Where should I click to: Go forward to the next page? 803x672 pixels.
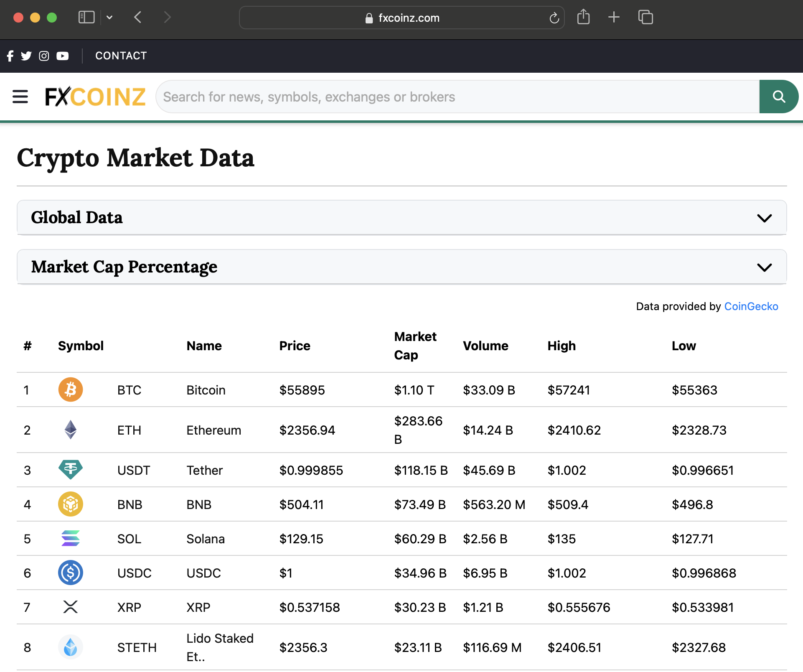click(167, 17)
